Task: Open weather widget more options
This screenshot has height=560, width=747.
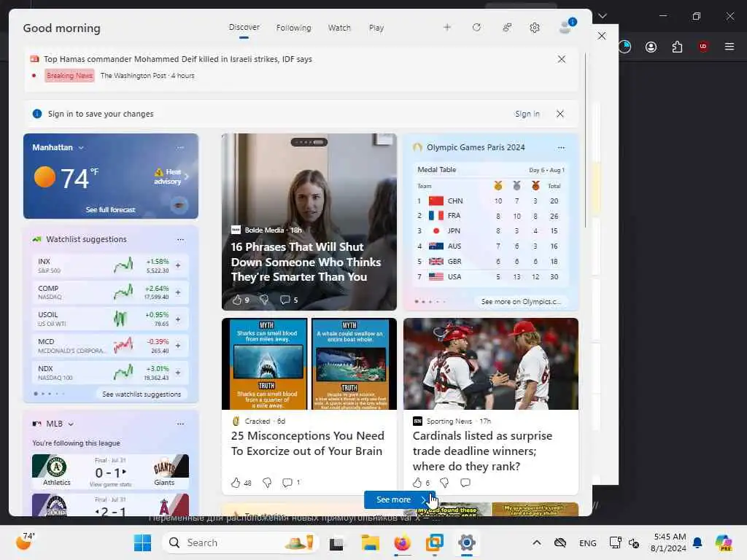Action: click(x=180, y=147)
